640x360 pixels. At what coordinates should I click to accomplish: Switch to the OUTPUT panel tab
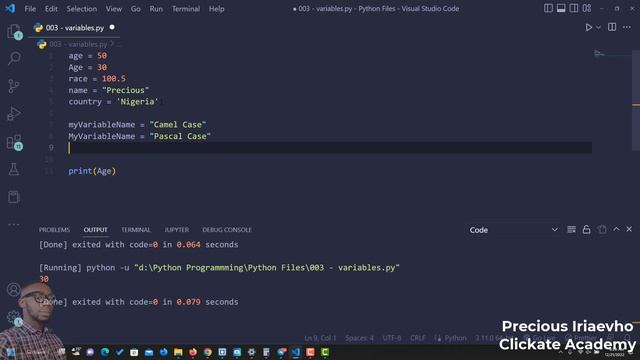pyautogui.click(x=96, y=230)
